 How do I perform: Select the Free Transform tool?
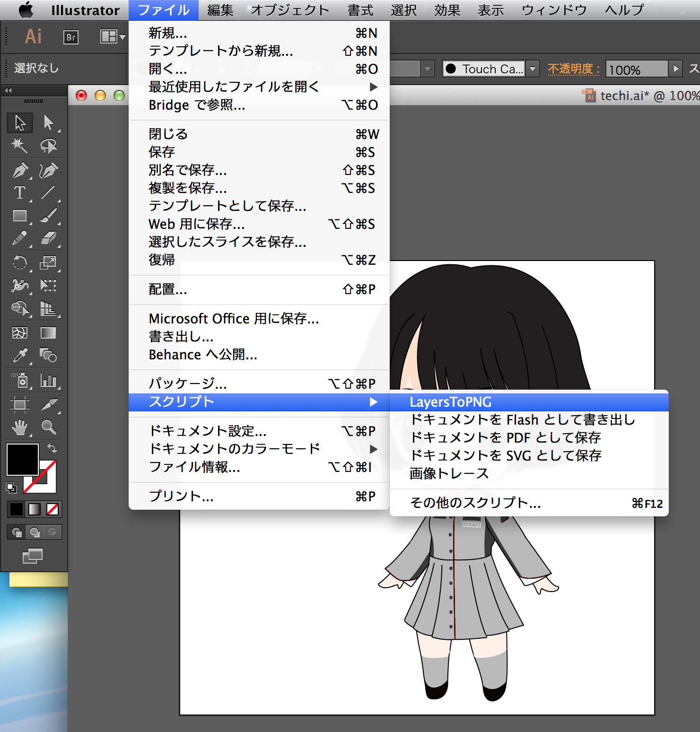(x=48, y=285)
